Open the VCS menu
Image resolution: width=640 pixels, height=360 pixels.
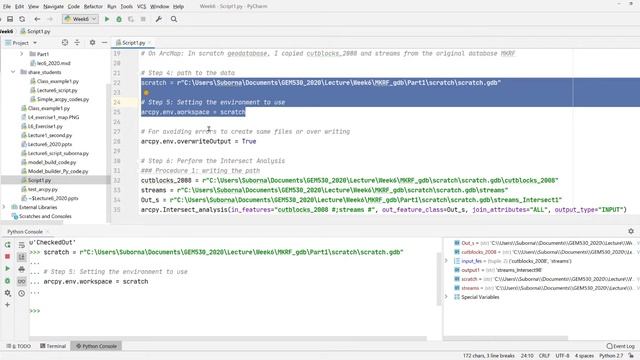[x=142, y=7]
